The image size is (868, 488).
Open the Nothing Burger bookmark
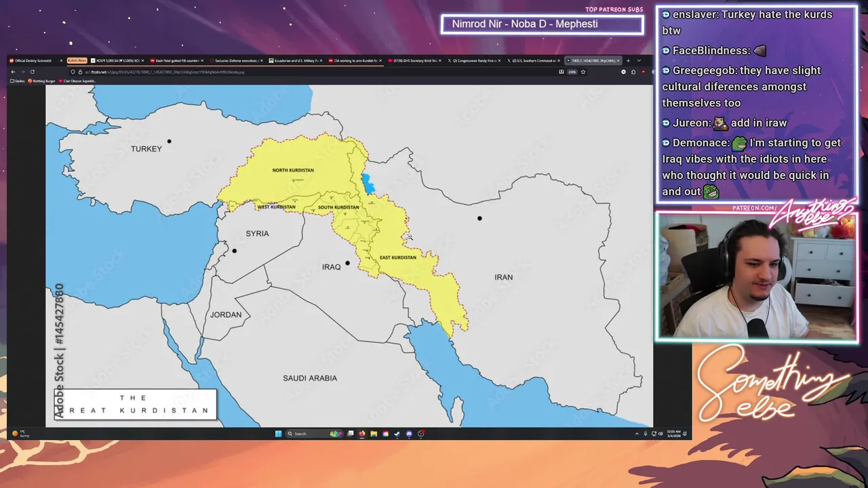pos(41,81)
